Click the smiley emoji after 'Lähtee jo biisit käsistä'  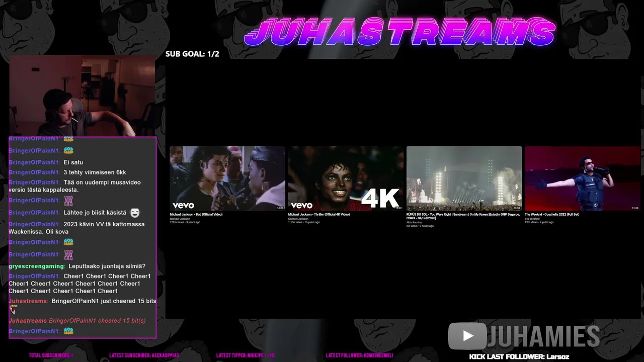[x=135, y=213]
